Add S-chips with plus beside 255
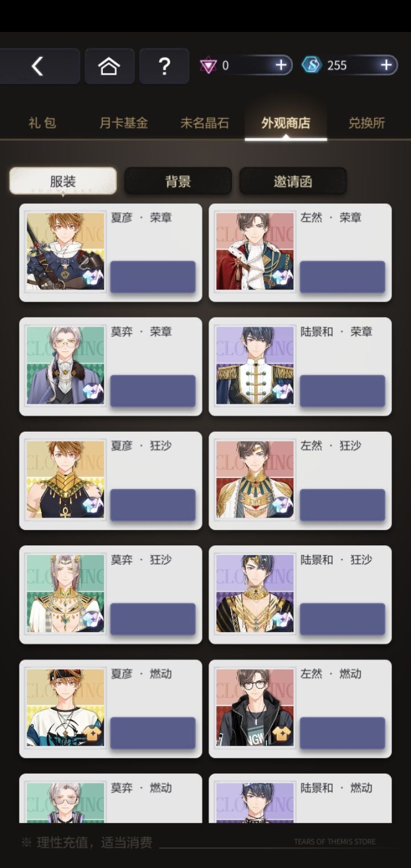The image size is (411, 868). (386, 66)
